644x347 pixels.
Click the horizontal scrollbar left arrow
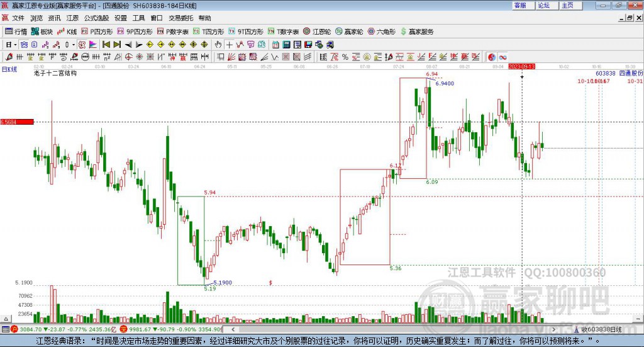[x=233, y=329]
